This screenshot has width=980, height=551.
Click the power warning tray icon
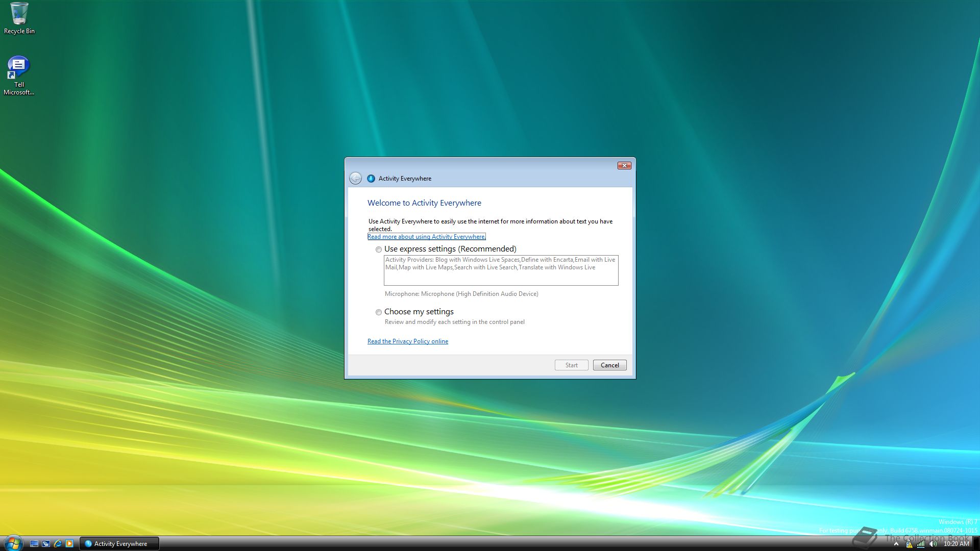tap(909, 544)
